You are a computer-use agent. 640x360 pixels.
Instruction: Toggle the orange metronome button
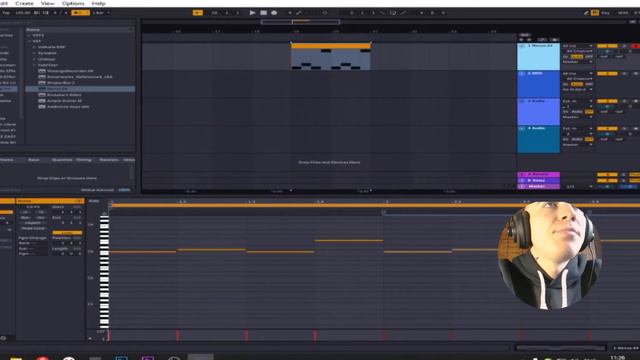80,13
